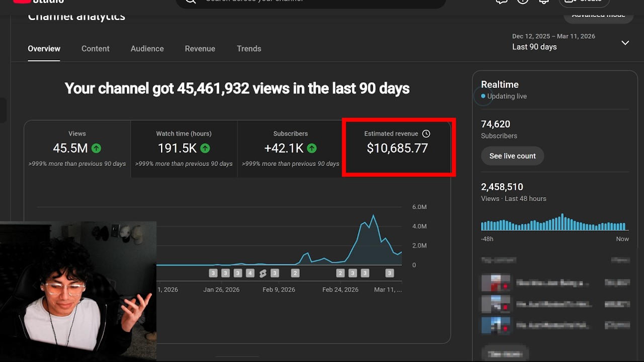This screenshot has width=644, height=362.
Task: Open the Overview analytics tab
Action: pyautogui.click(x=44, y=49)
